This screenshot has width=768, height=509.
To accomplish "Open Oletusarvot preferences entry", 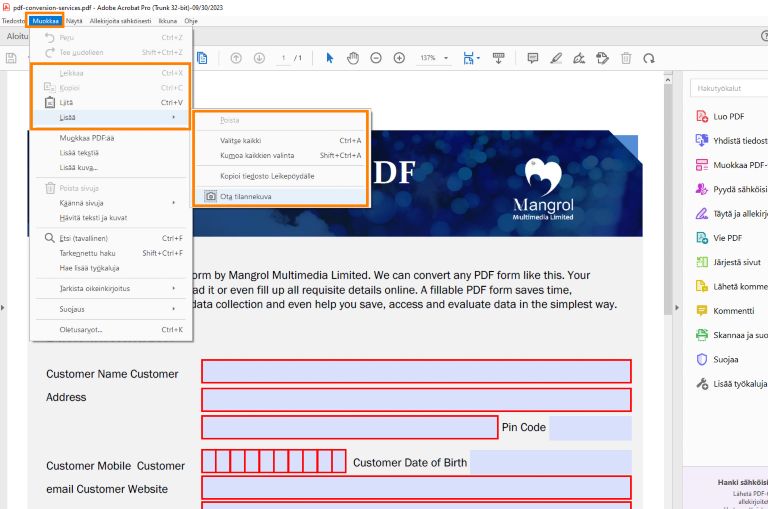I will click(x=111, y=330).
